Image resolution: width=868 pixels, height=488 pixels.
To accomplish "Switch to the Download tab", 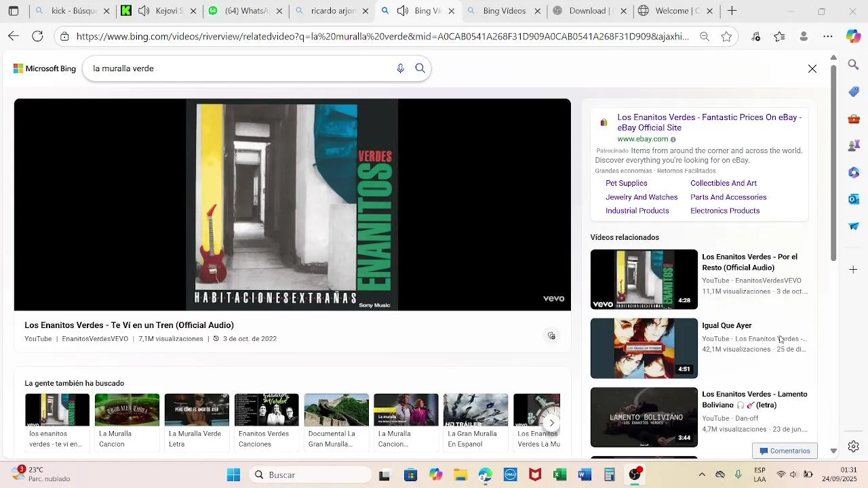I will click(590, 11).
